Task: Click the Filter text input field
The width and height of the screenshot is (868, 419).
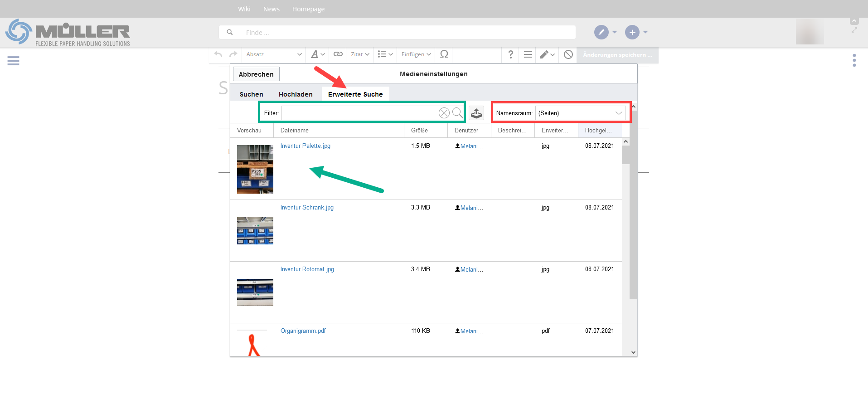Action: [x=359, y=113]
